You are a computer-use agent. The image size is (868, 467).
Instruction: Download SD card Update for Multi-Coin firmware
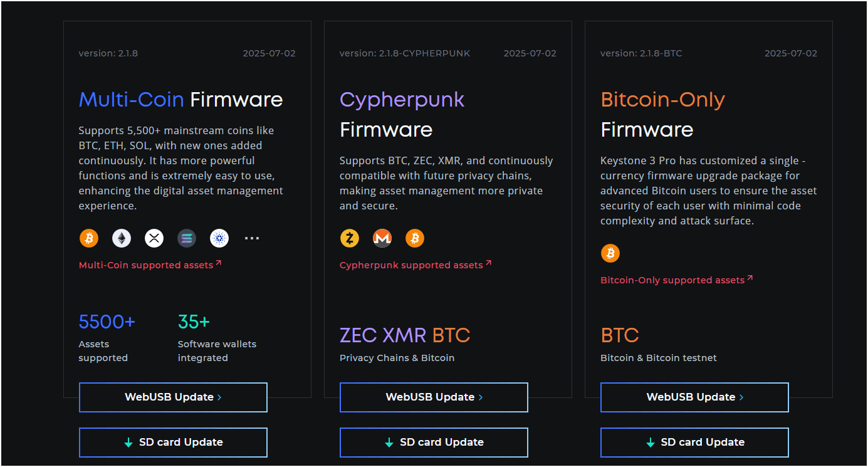point(173,443)
